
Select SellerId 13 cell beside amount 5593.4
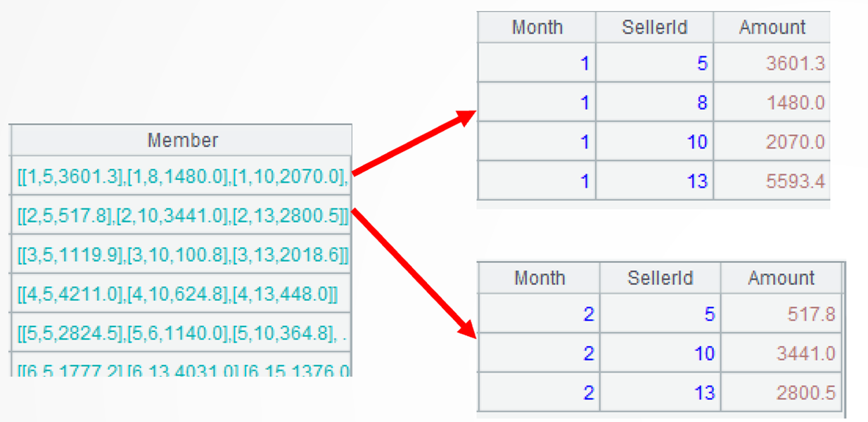pyautogui.click(x=654, y=181)
